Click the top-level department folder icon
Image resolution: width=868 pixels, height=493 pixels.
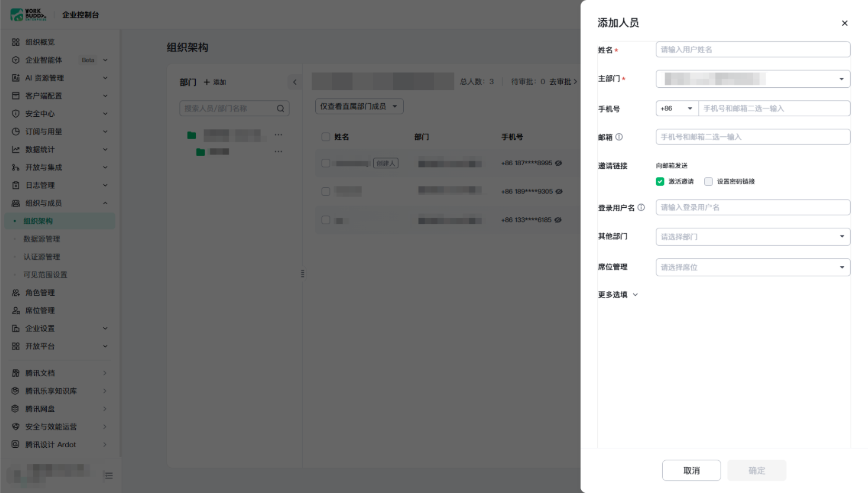coord(192,135)
